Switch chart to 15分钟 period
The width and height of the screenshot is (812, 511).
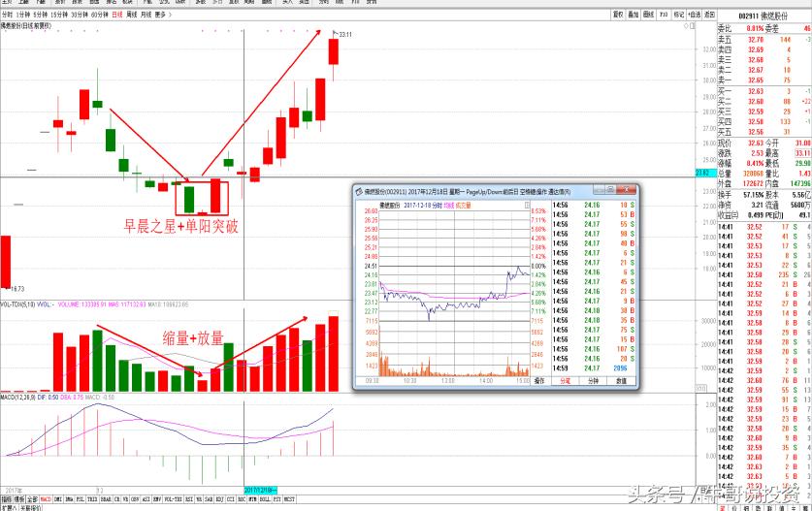point(59,15)
